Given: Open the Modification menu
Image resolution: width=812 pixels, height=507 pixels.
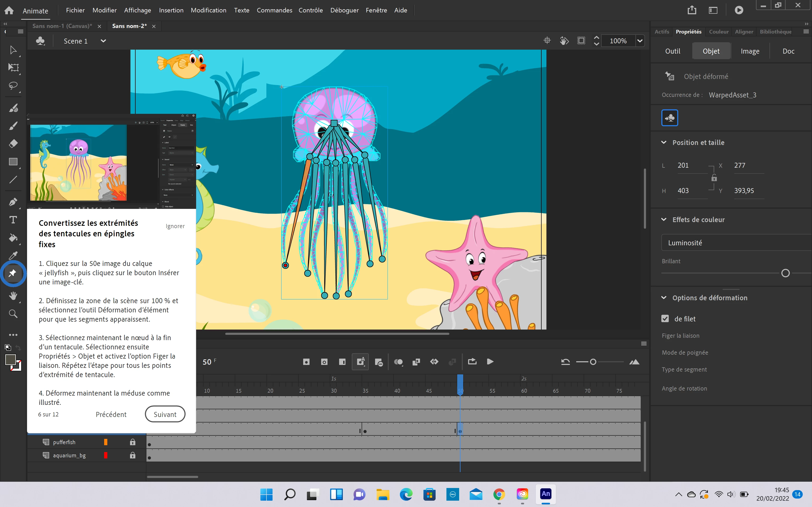Looking at the screenshot, I should pyautogui.click(x=208, y=10).
